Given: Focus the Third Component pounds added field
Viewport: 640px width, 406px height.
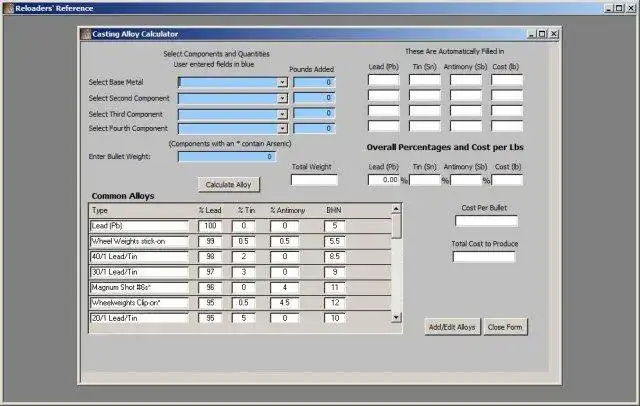Looking at the screenshot, I should click(x=314, y=113).
